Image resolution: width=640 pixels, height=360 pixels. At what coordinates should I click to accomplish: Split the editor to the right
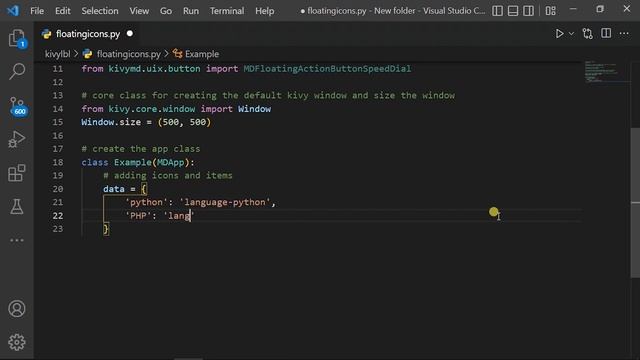tap(606, 33)
